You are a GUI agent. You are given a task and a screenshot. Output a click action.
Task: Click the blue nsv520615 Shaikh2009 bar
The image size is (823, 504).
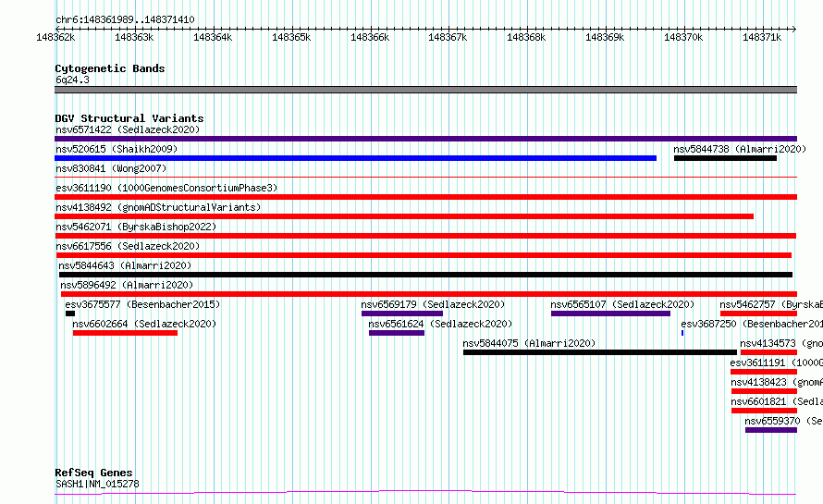(x=355, y=158)
